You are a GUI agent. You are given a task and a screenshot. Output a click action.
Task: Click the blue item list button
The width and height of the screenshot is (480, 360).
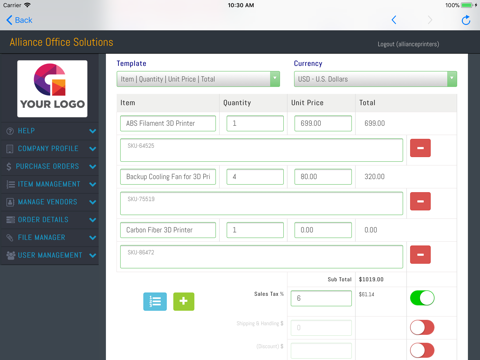coord(155,302)
